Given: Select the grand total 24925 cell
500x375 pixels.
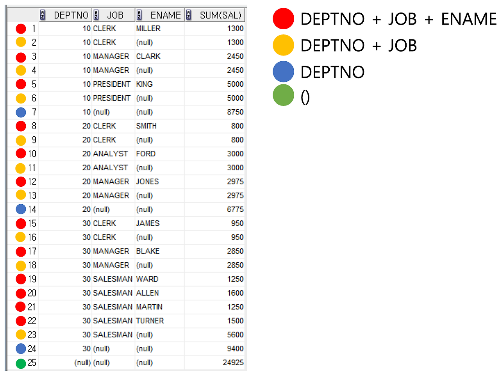Looking at the screenshot, I should point(233,362).
